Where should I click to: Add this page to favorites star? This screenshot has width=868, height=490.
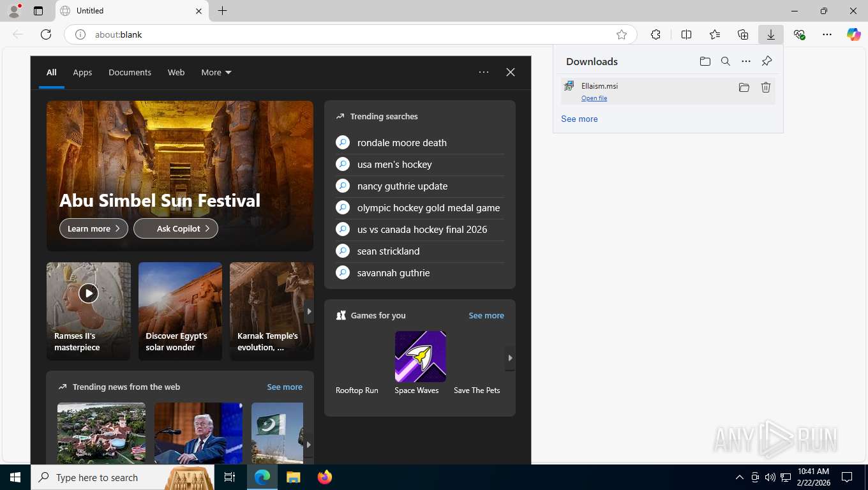[622, 34]
